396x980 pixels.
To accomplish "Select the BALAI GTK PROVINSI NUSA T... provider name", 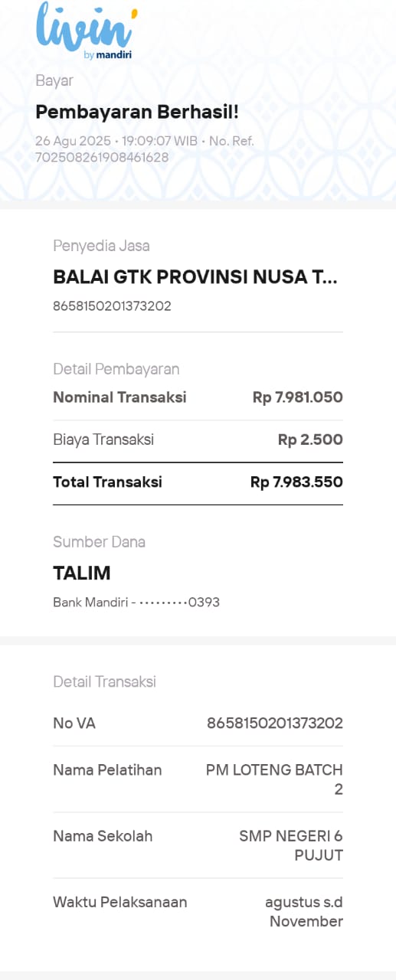I will point(195,277).
